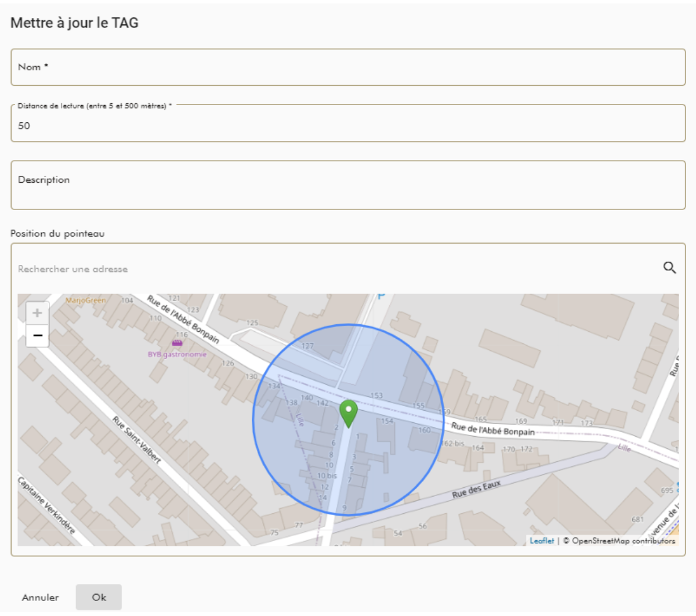The image size is (696, 616).
Task: Click the MarjoGreen map label
Action: pyautogui.click(x=85, y=300)
